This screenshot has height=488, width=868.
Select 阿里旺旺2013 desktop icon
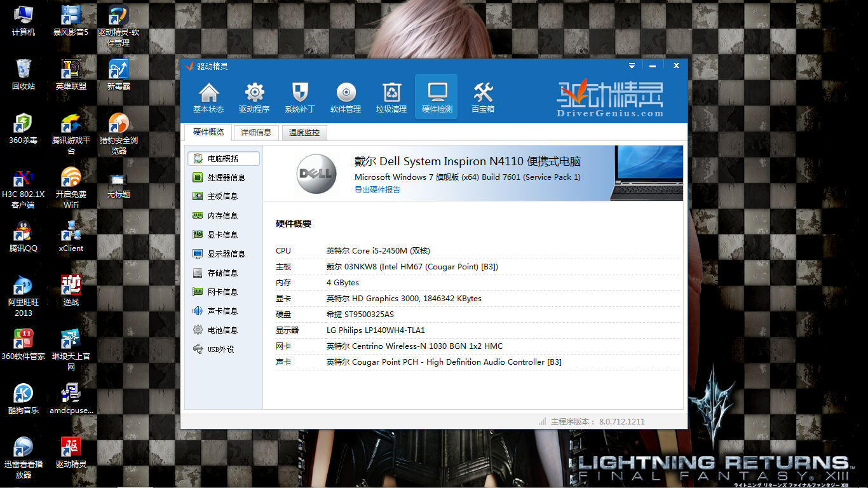[x=24, y=296]
